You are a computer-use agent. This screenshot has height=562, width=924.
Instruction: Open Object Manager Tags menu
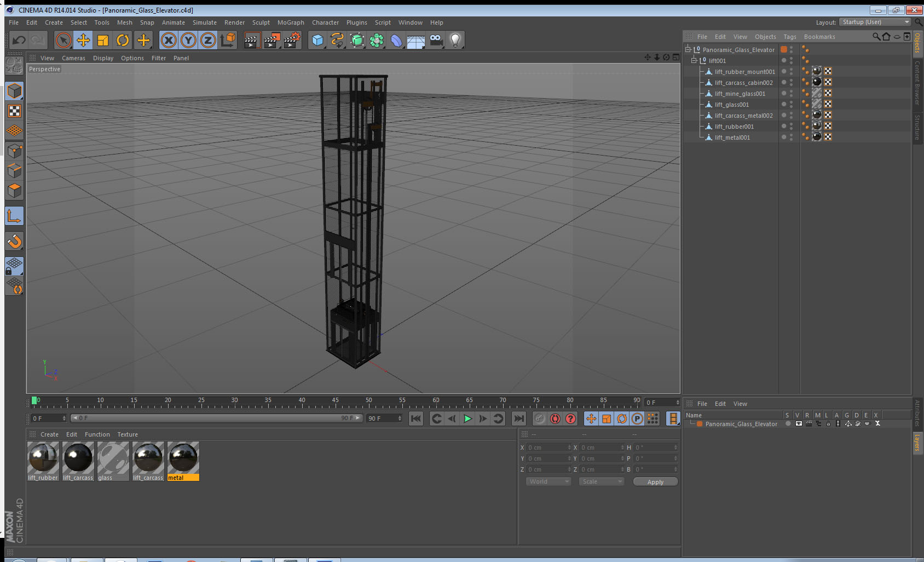point(789,37)
